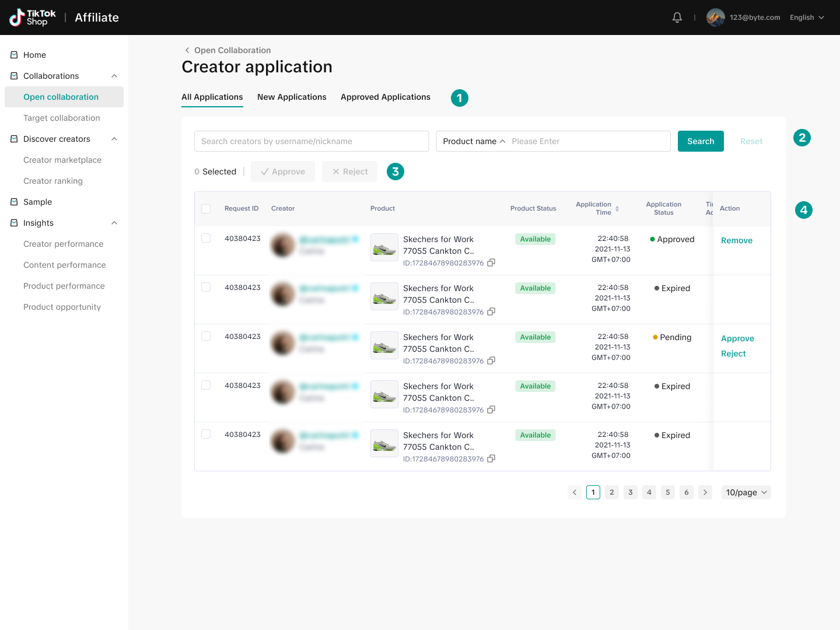Viewport: 840px width, 630px height.
Task: Click the Creator application page heading
Action: (x=257, y=67)
